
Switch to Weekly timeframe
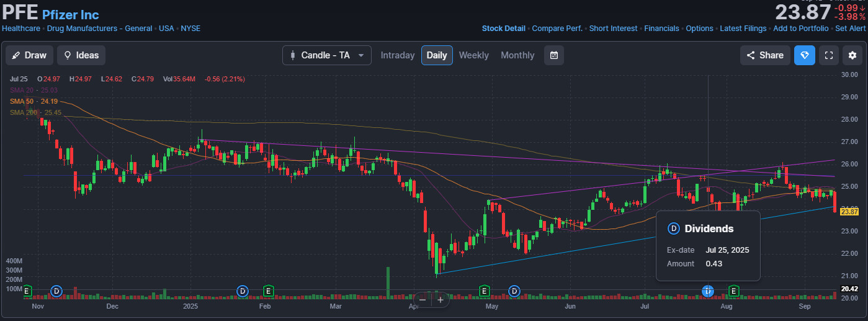tap(474, 55)
